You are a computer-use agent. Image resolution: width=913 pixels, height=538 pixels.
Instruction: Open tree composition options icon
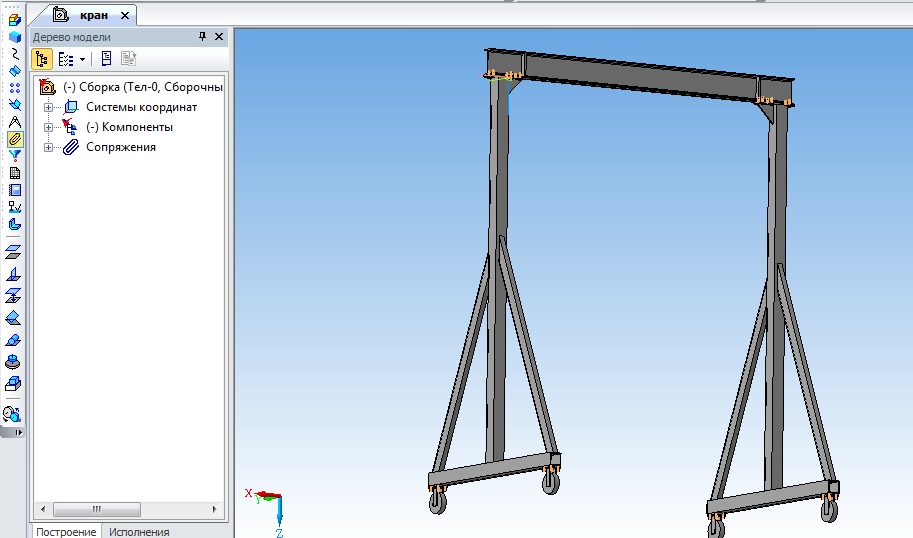pos(66,59)
